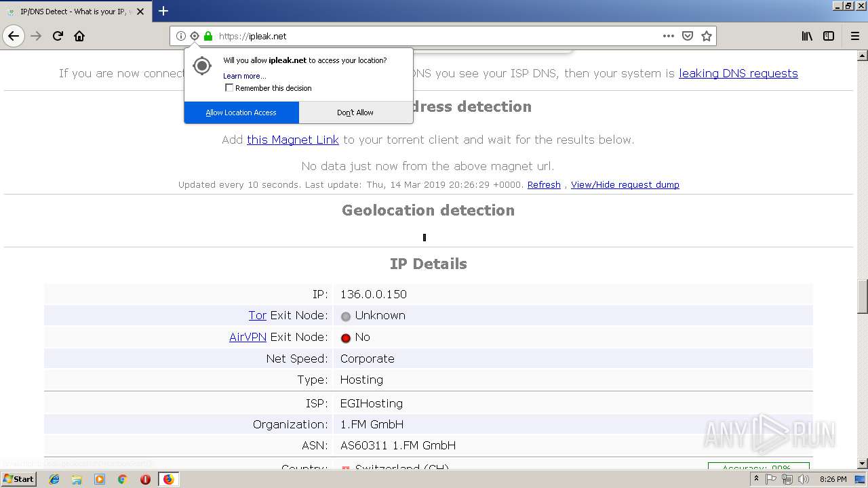Open the page actions three-dot menu
Screen dimensions: 868x488
click(x=669, y=36)
